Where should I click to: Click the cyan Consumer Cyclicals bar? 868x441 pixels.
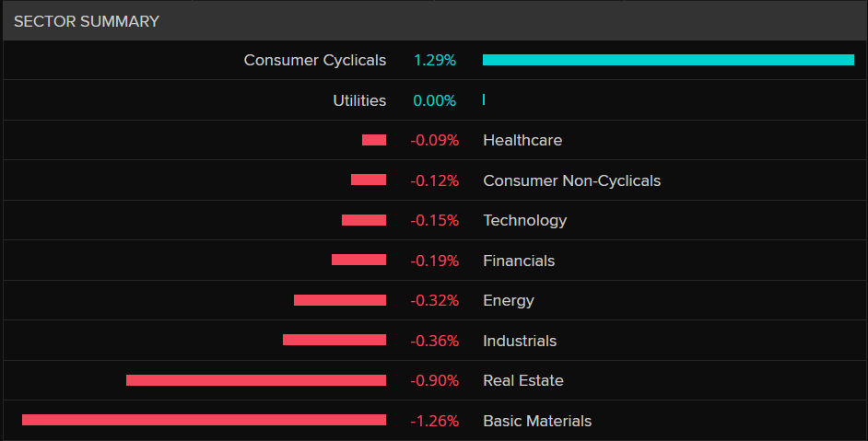[668, 60]
